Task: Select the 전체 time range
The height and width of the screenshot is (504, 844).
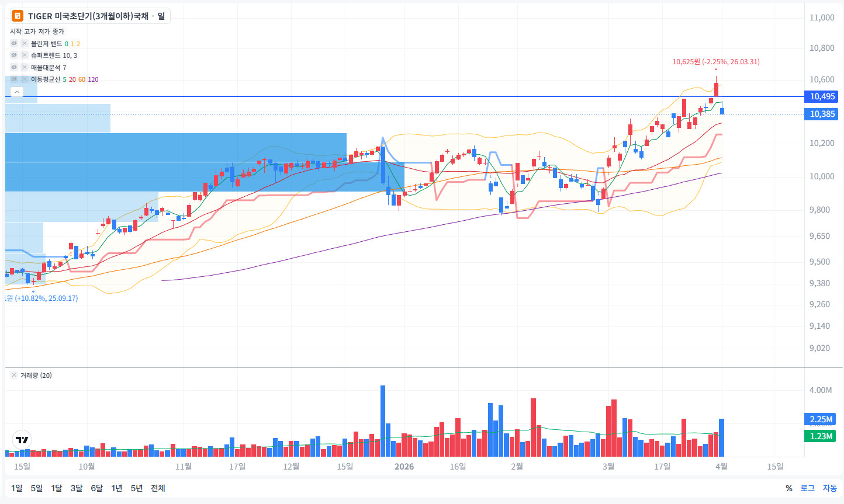Action: point(158,488)
